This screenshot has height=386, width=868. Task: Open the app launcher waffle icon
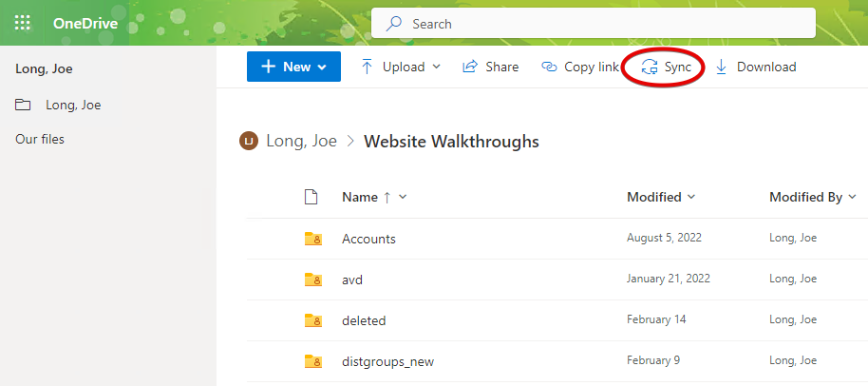tap(23, 23)
